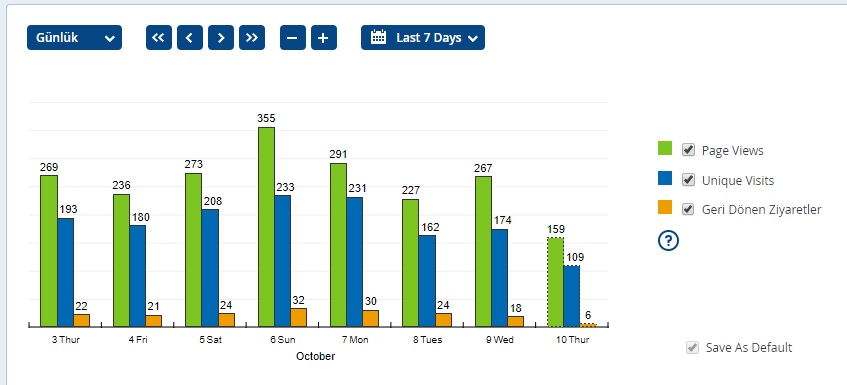The height and width of the screenshot is (385, 847).
Task: Advance one period with right arrow
Action: (221, 38)
